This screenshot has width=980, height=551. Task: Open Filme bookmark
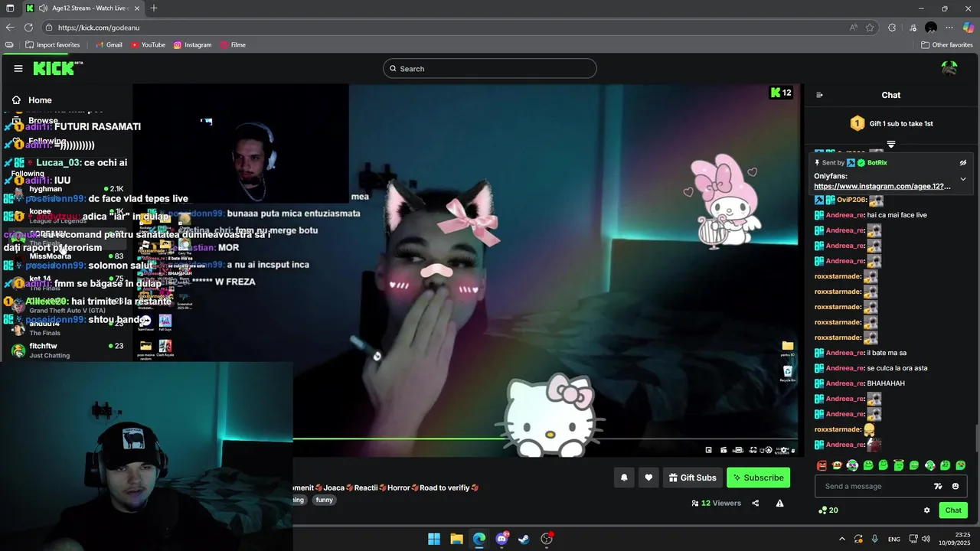pyautogui.click(x=233, y=45)
